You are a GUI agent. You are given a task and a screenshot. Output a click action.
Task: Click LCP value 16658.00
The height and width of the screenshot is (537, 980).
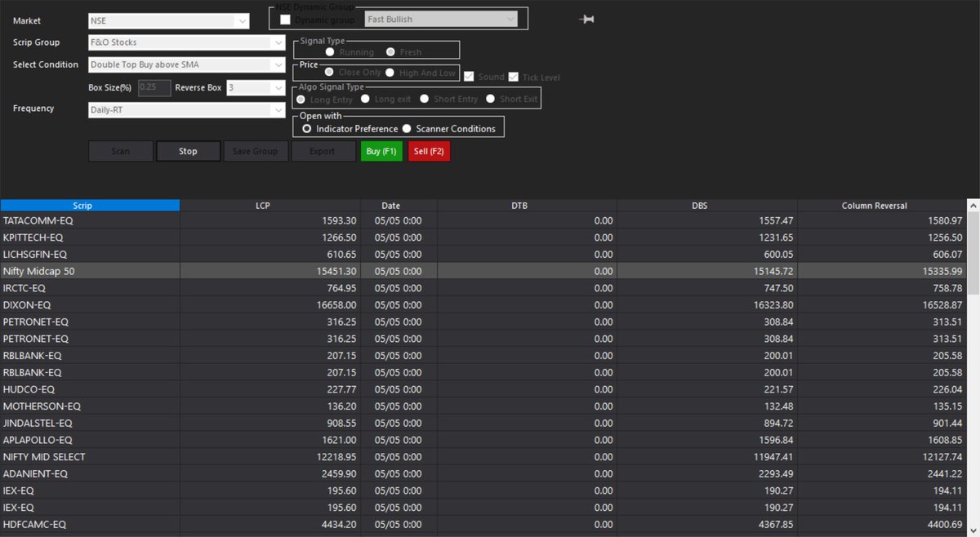(x=337, y=304)
